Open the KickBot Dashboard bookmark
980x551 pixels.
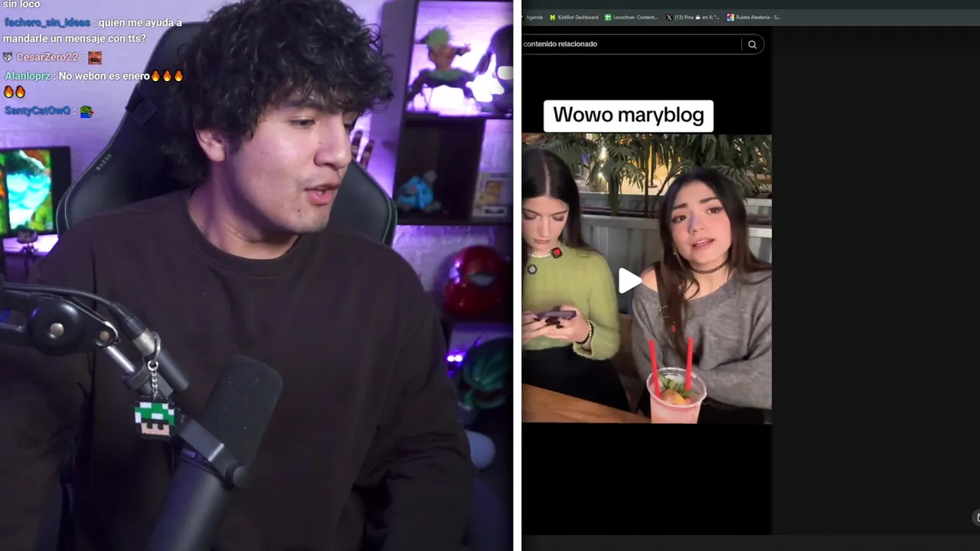coord(573,17)
